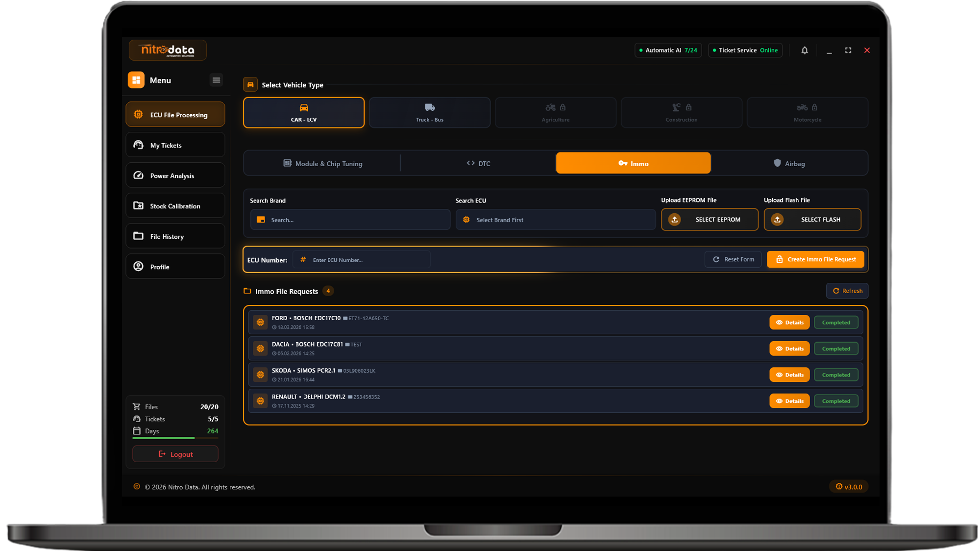Click chip icon on SKODA request row
Image resolution: width=980 pixels, height=551 pixels.
point(261,375)
